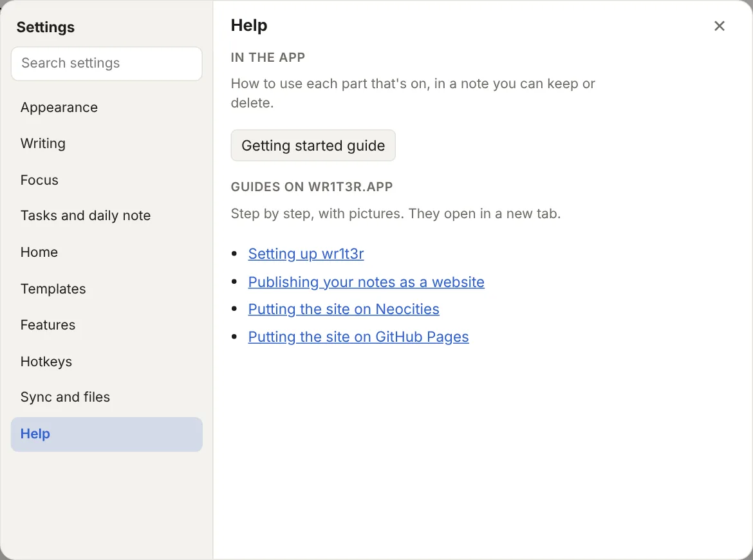Click the Search settings field
The image size is (753, 560).
tap(107, 63)
